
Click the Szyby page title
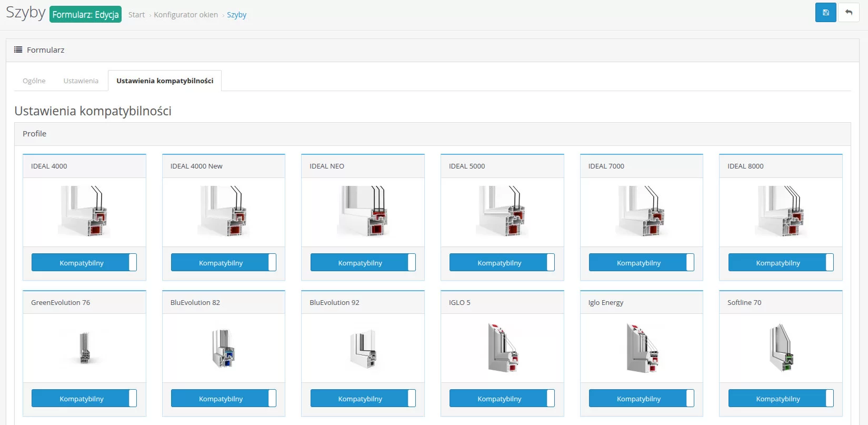tap(26, 12)
